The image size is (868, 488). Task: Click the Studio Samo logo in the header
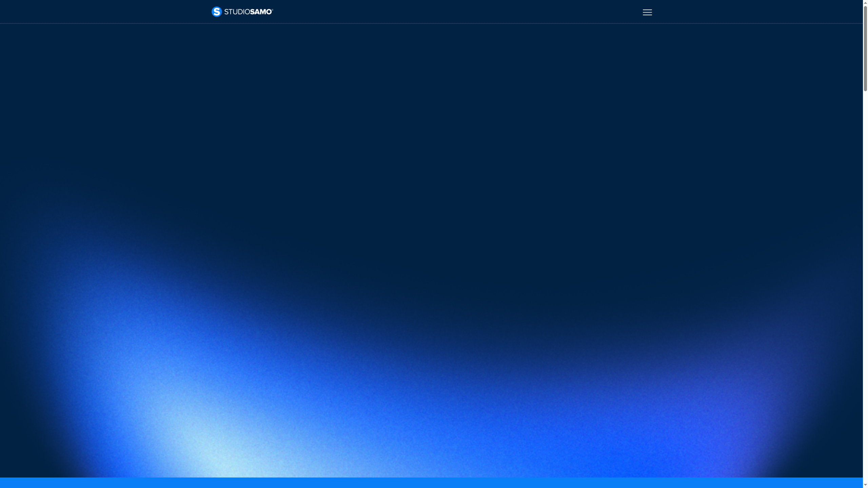coord(241,12)
